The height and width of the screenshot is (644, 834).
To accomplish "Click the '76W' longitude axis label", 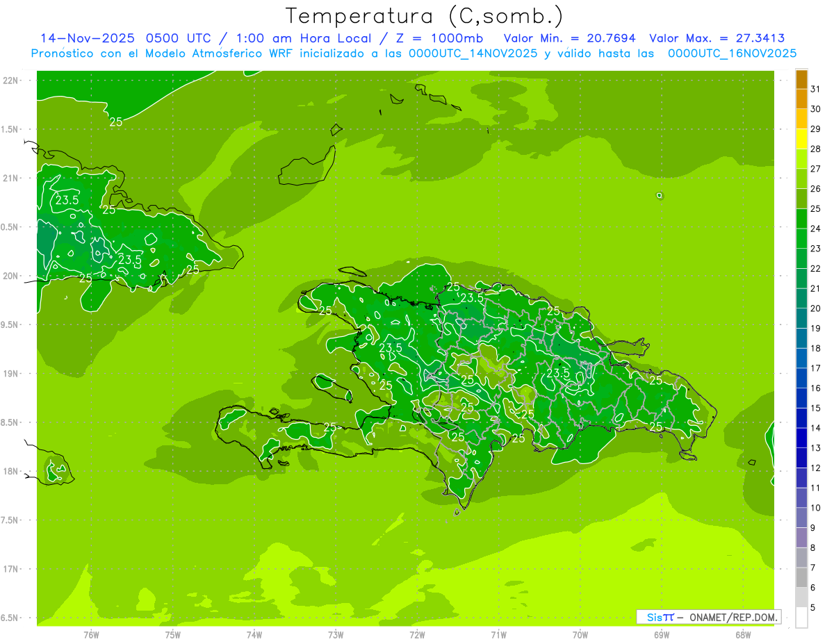I will pos(91,635).
